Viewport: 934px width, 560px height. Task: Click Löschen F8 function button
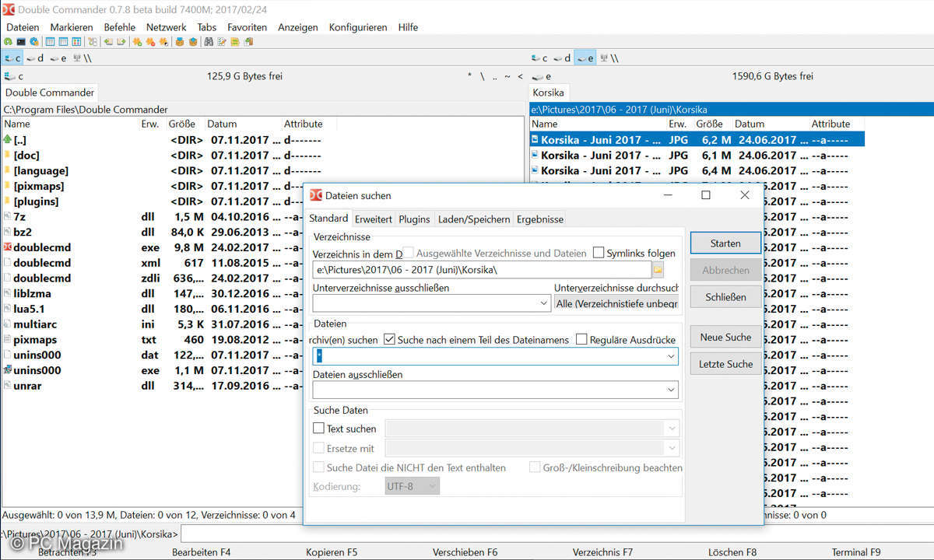[x=732, y=552]
